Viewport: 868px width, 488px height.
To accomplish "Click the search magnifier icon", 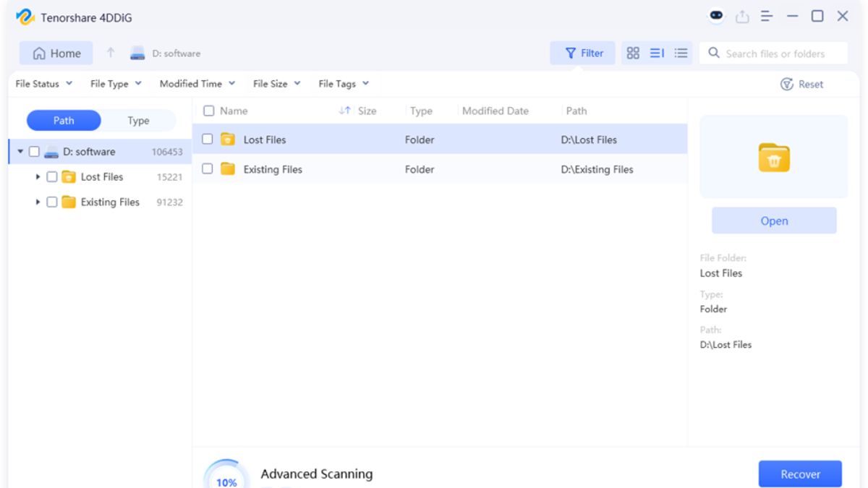I will tap(714, 53).
